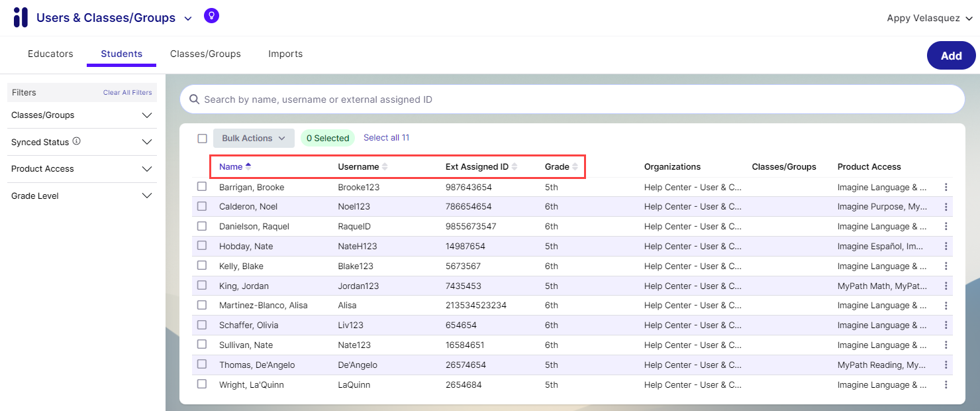The image size is (980, 411).
Task: Click the MyPath Reading product cell
Action: [x=881, y=365]
